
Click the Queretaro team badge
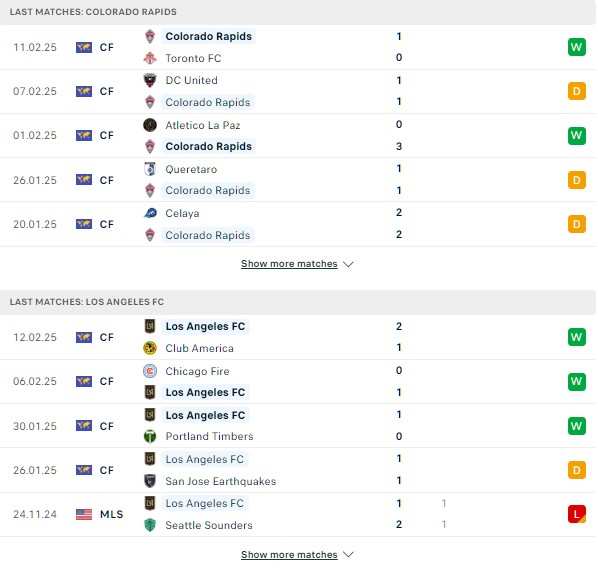pos(150,169)
